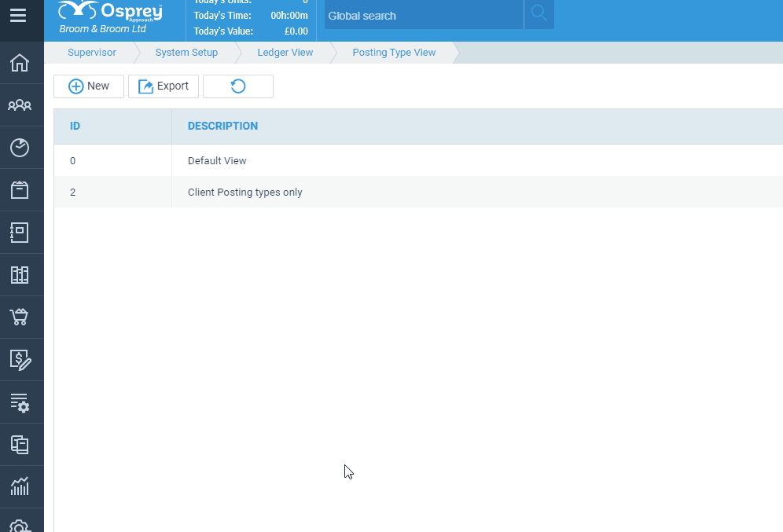The height and width of the screenshot is (532, 783).
Task: Open the Supervisor gear icon at bottom
Action: pyautogui.click(x=20, y=526)
